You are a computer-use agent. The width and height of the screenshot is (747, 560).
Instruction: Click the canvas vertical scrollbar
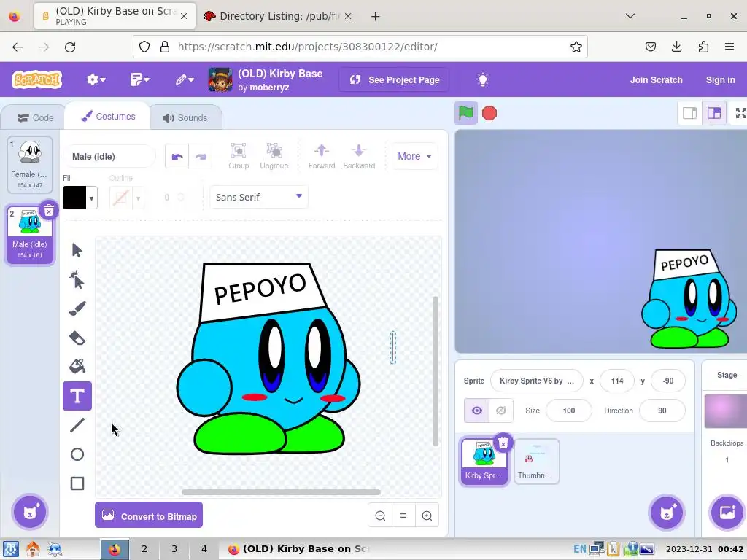pyautogui.click(x=435, y=371)
